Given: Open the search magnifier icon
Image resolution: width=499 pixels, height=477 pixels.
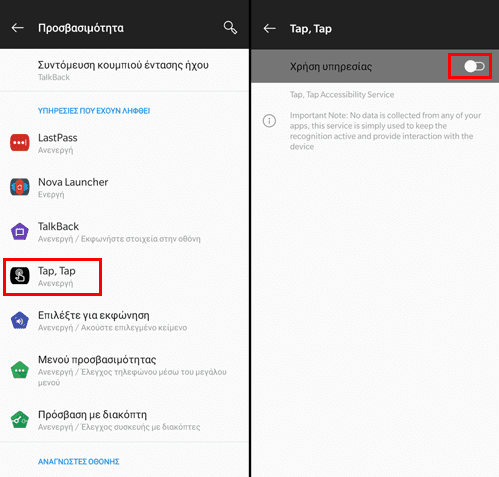Looking at the screenshot, I should [x=230, y=28].
